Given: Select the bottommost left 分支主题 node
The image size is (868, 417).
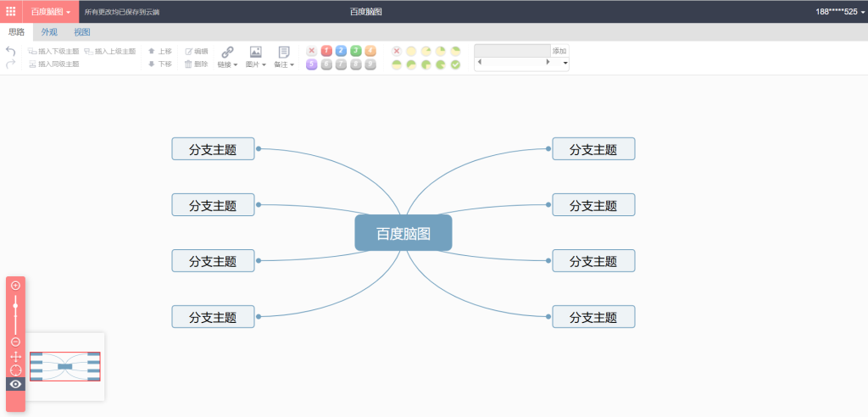Looking at the screenshot, I should [213, 317].
